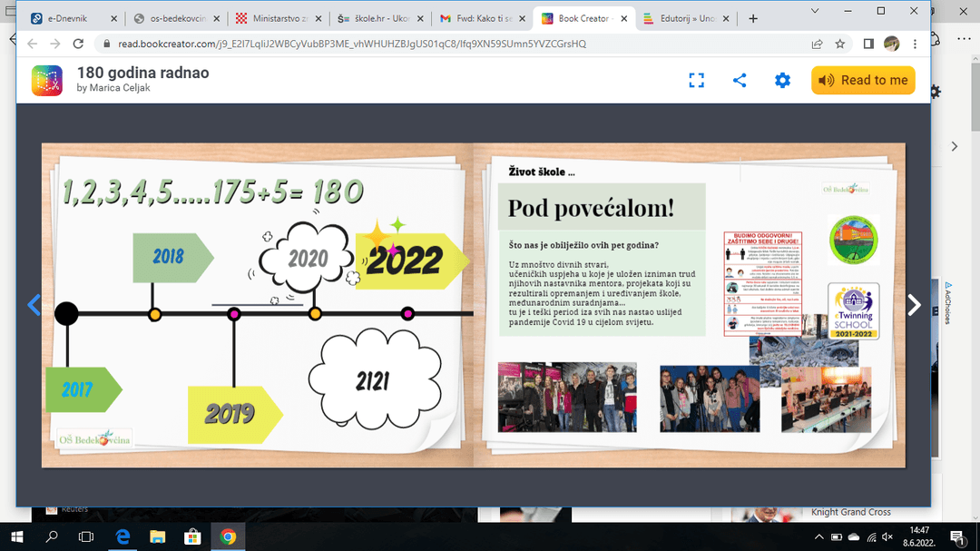Click the eTwinning School badge image

point(853,310)
